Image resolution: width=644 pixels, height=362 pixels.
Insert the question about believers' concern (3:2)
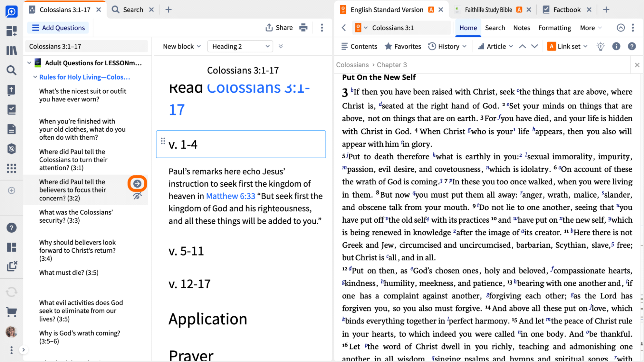pos(137,184)
